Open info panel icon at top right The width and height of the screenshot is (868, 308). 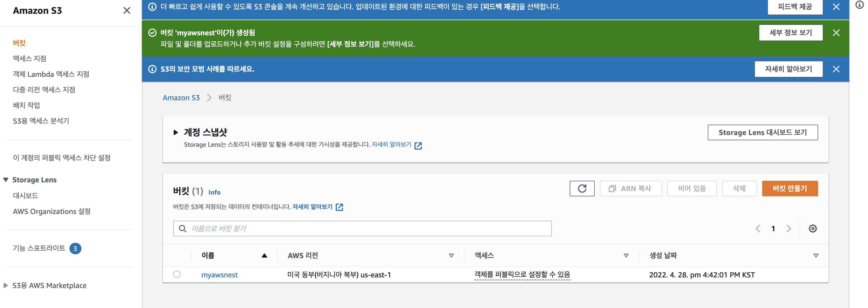click(859, 5)
